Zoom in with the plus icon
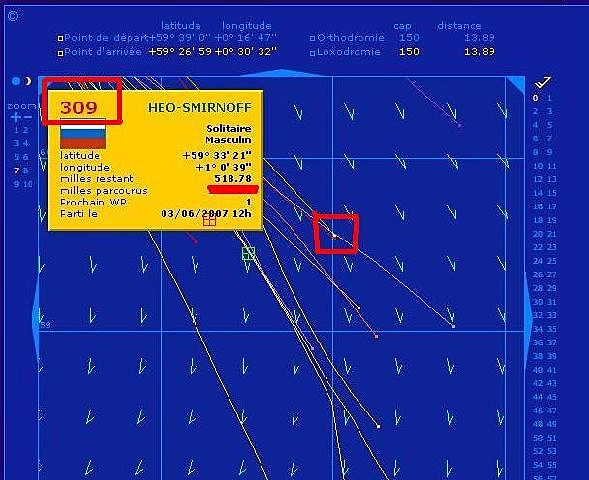 (16, 117)
